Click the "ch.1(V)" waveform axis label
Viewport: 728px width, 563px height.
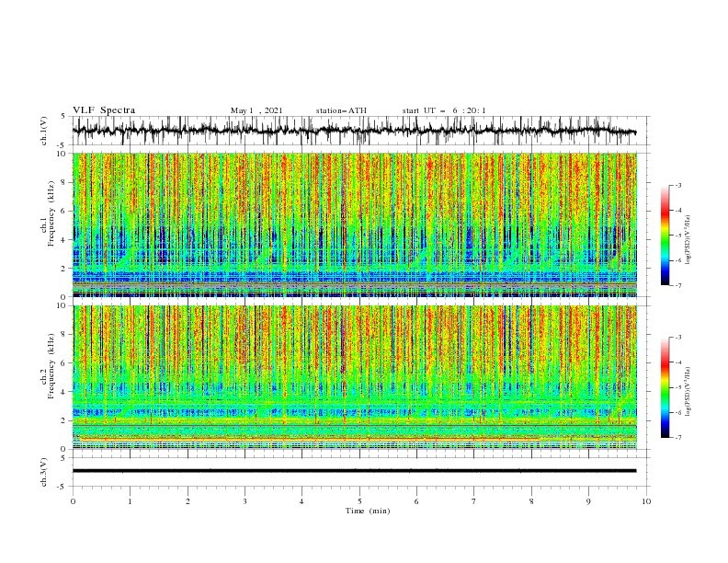(x=44, y=131)
